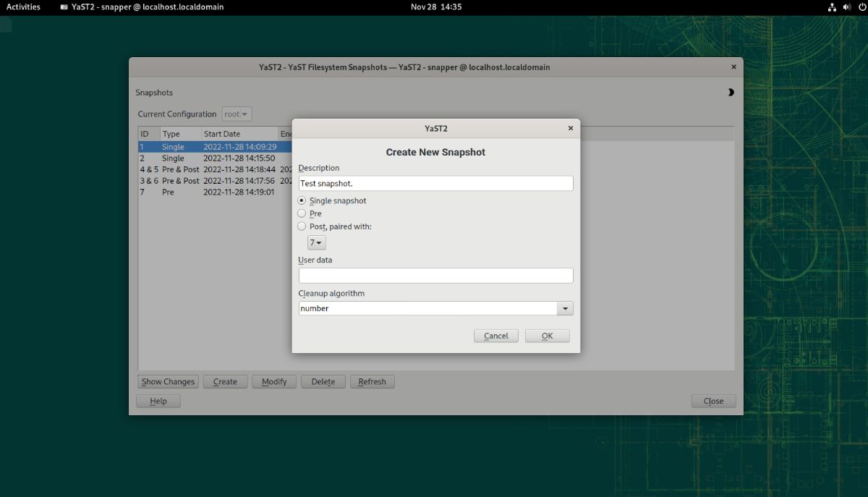Open the Activities menu
This screenshot has height=497, width=868.
click(22, 7)
